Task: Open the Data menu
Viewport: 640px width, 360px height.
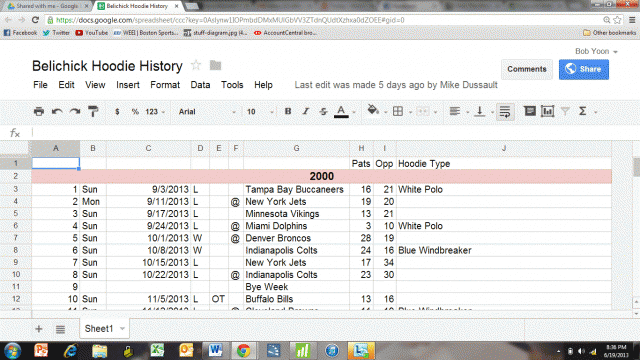Action: pyautogui.click(x=200, y=85)
